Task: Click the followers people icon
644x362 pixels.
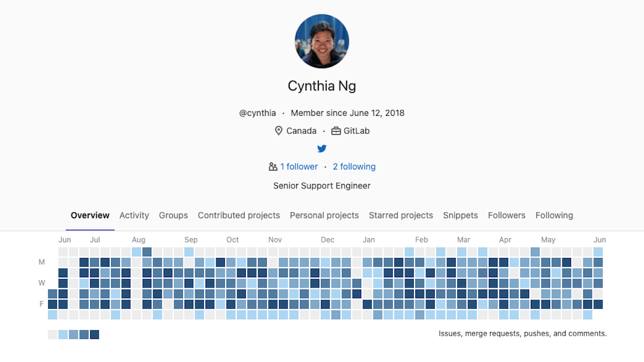Action: [x=273, y=167]
